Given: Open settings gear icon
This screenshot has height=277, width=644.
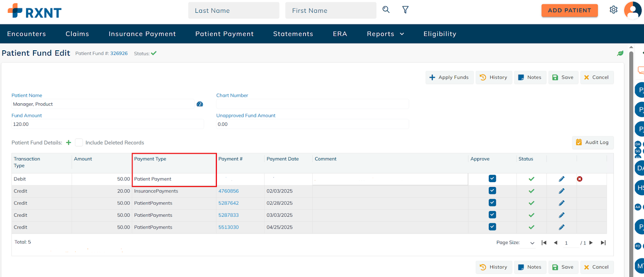Looking at the screenshot, I should tap(613, 10).
